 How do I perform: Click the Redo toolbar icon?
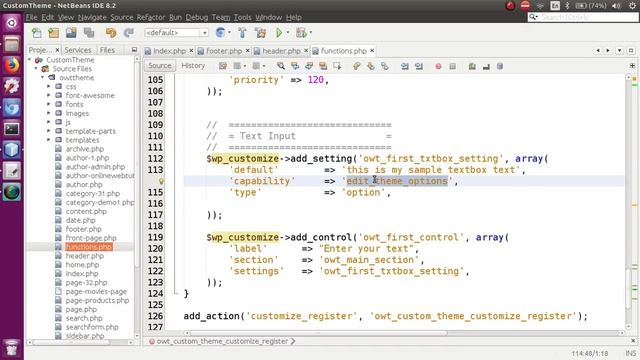click(129, 33)
